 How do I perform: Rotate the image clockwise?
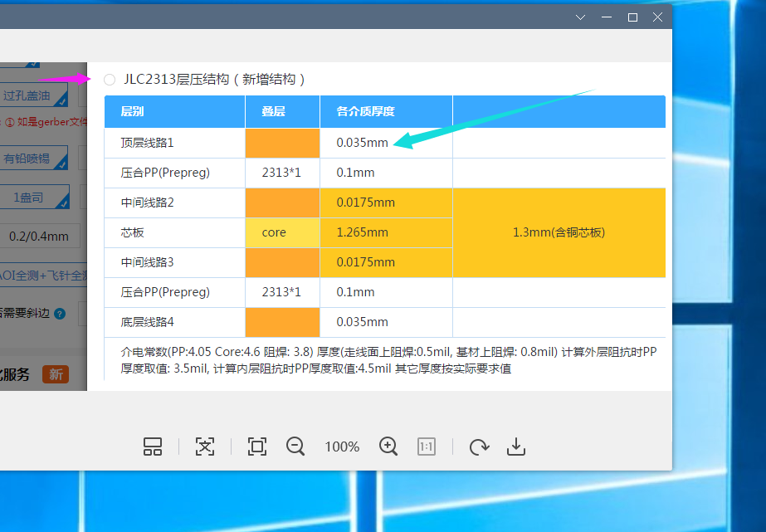(479, 446)
